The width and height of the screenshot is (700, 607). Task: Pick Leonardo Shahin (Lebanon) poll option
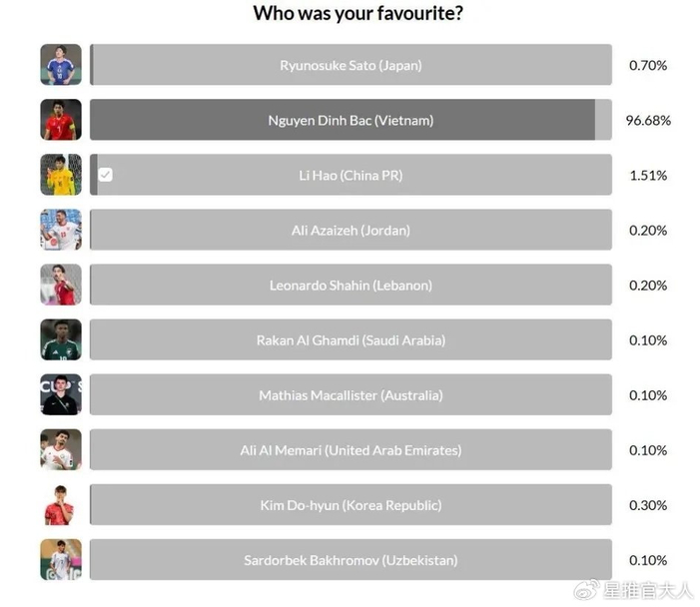[x=350, y=285]
